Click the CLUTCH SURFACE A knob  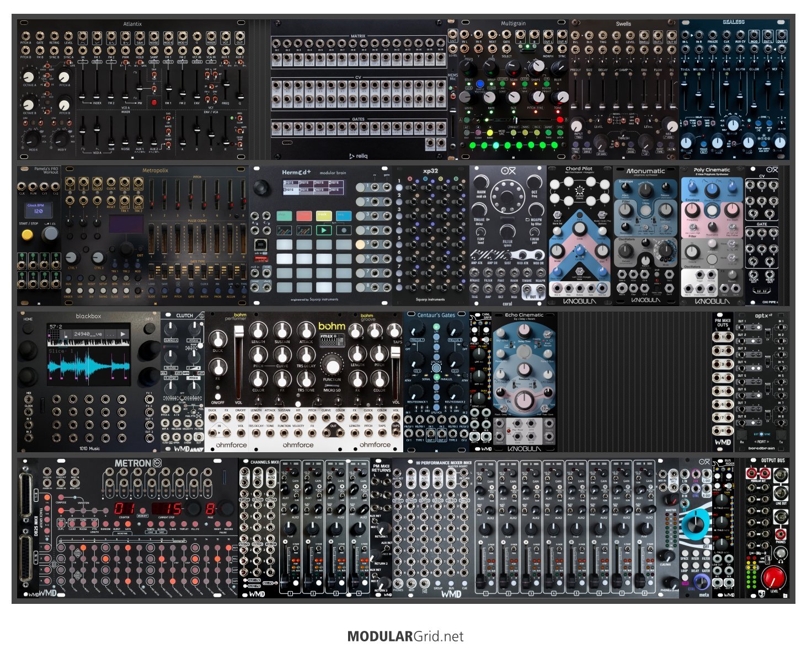point(171,330)
